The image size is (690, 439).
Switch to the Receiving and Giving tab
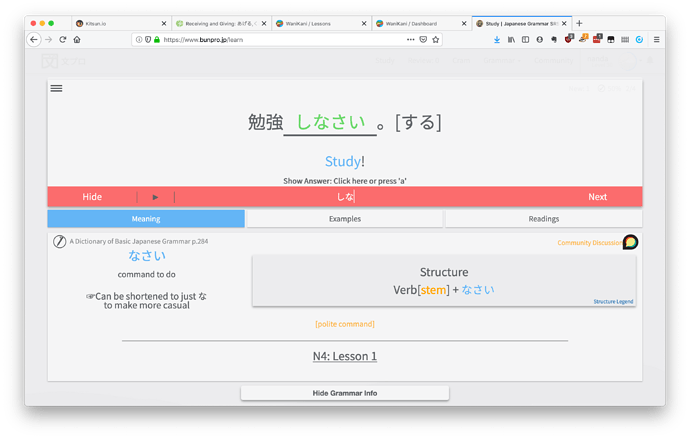pos(221,24)
